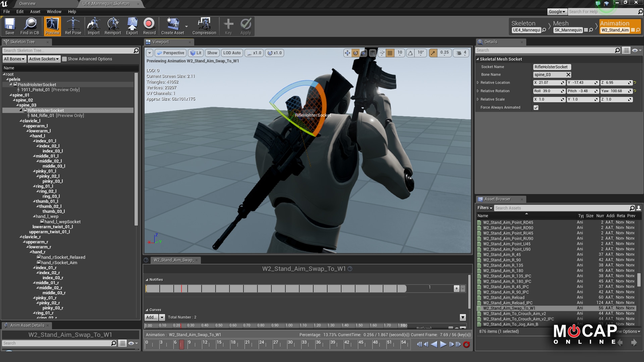Toggle LOD Auto button on
This screenshot has width=644, height=362.
[232, 53]
